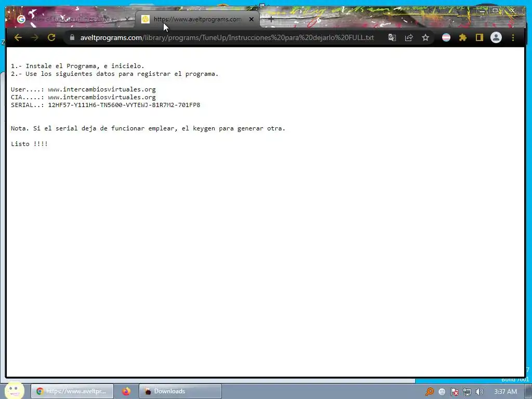This screenshot has height=399, width=532.
Task: Switch to Chrome taskbar window button
Action: (72, 391)
